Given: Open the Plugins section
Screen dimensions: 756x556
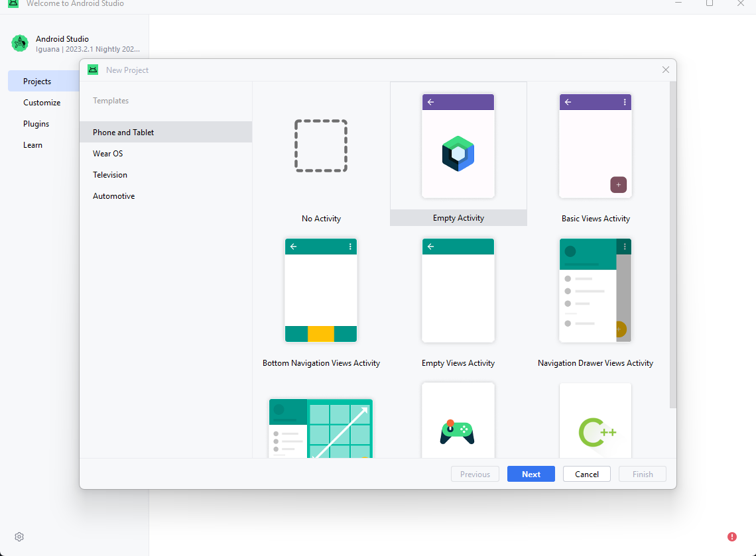Looking at the screenshot, I should (36, 123).
